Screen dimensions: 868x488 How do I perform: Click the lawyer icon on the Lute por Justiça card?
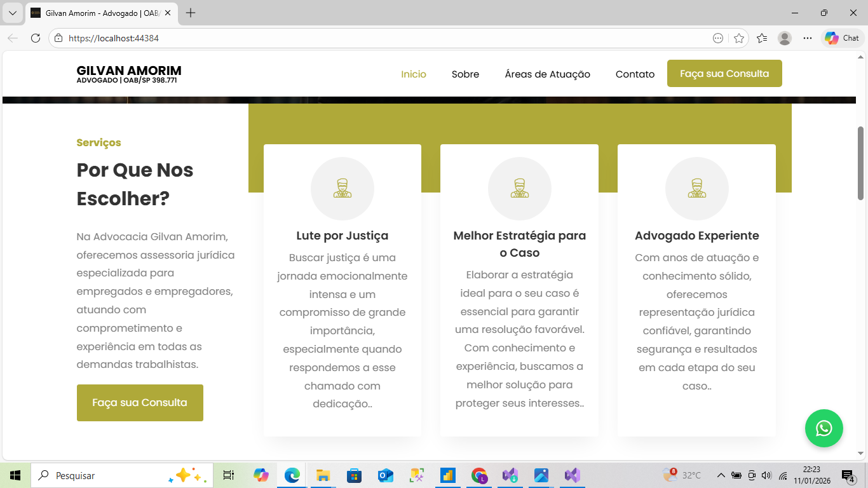(x=342, y=188)
